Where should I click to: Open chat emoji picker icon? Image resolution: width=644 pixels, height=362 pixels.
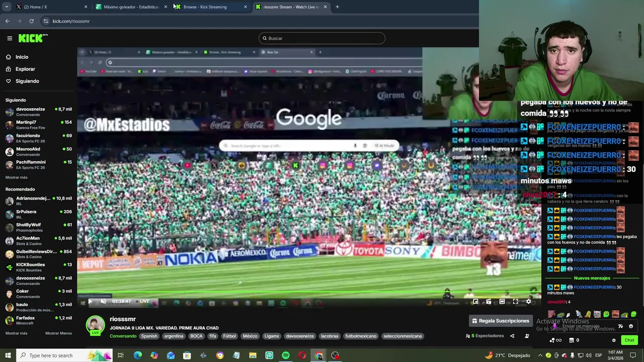[x=631, y=326]
